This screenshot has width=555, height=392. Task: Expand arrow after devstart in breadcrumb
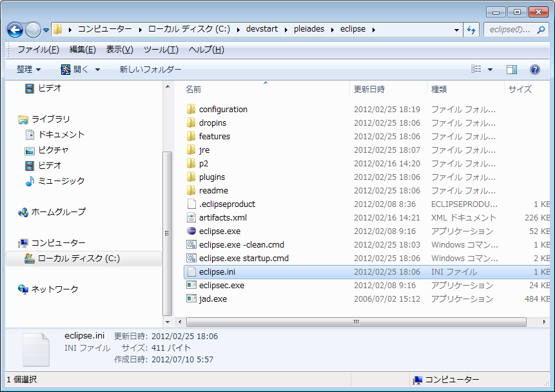[x=286, y=30]
